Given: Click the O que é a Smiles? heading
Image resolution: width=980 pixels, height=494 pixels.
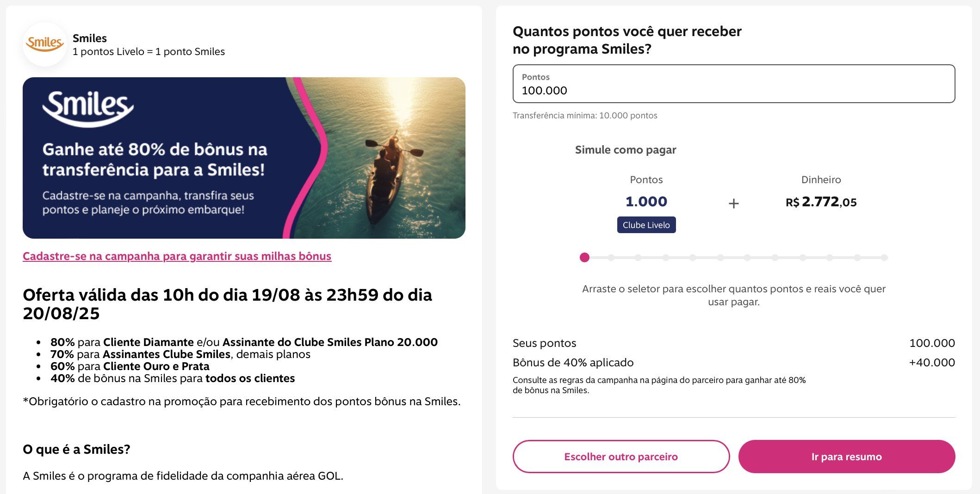Looking at the screenshot, I should pyautogui.click(x=76, y=450).
